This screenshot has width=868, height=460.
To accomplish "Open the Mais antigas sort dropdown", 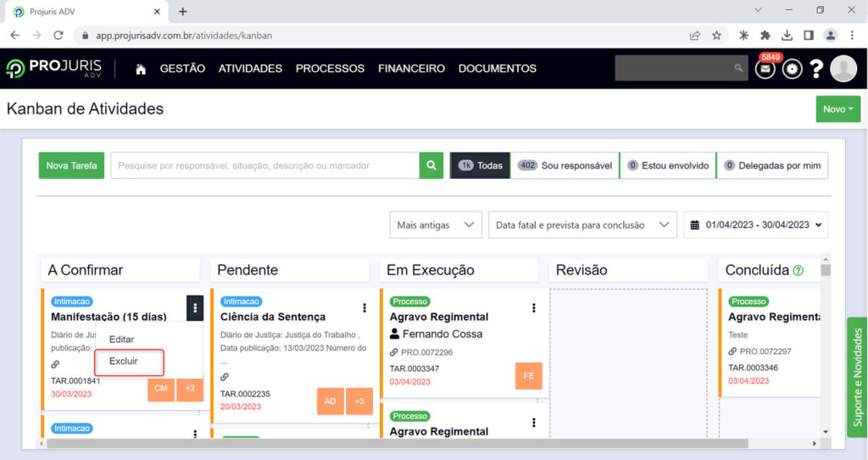I will [x=436, y=224].
